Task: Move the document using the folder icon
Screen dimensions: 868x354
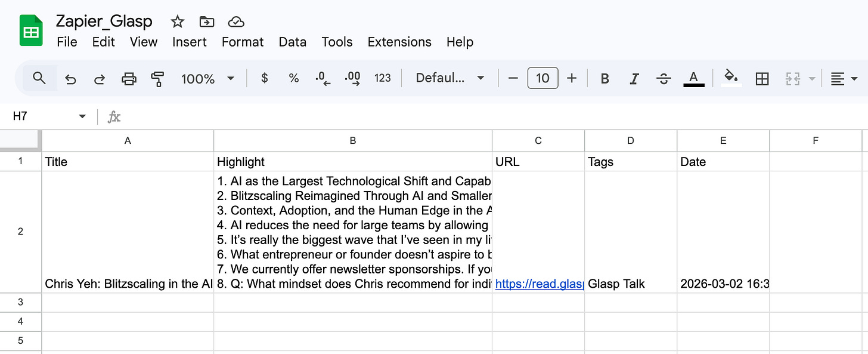Action: click(x=207, y=22)
